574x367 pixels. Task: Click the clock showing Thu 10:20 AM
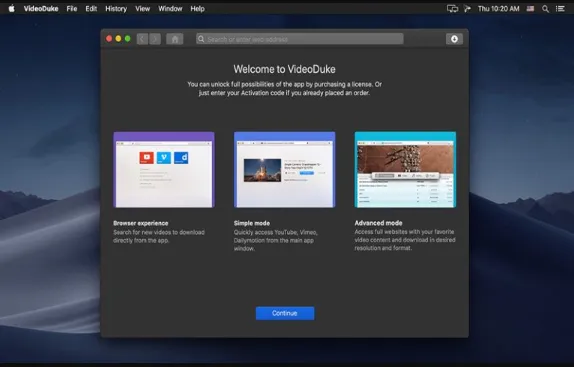point(499,9)
